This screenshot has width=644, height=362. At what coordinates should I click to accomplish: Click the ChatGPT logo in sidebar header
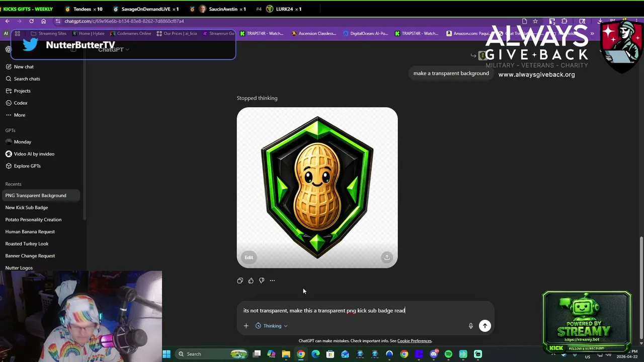tap(9, 49)
